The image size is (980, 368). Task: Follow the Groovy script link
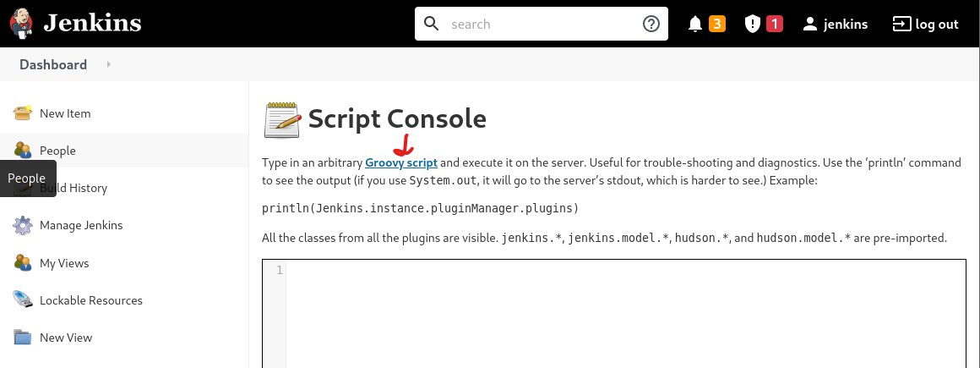401,162
